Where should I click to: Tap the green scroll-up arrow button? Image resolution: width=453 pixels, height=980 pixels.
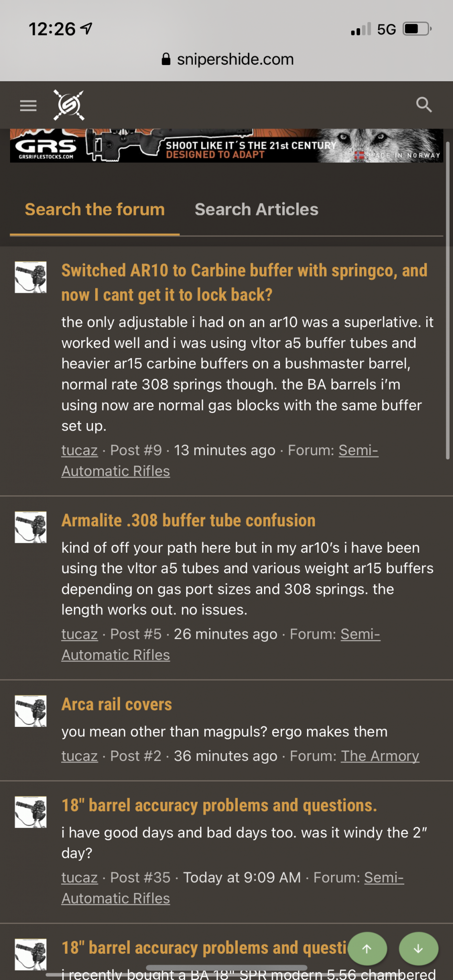click(x=367, y=949)
